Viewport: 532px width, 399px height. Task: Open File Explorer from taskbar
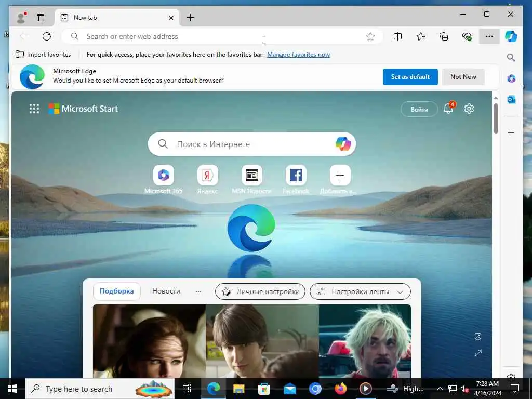click(239, 389)
